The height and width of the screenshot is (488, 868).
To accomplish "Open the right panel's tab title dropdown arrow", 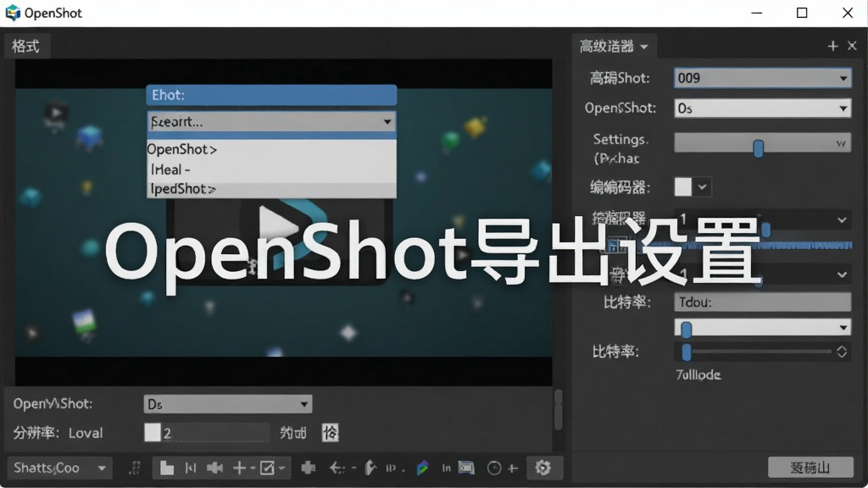I will click(x=644, y=47).
